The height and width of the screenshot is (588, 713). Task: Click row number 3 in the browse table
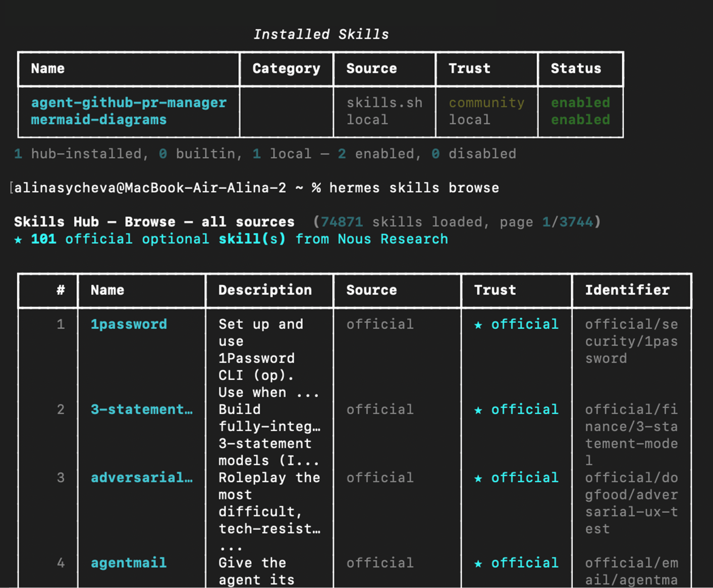pos(61,477)
